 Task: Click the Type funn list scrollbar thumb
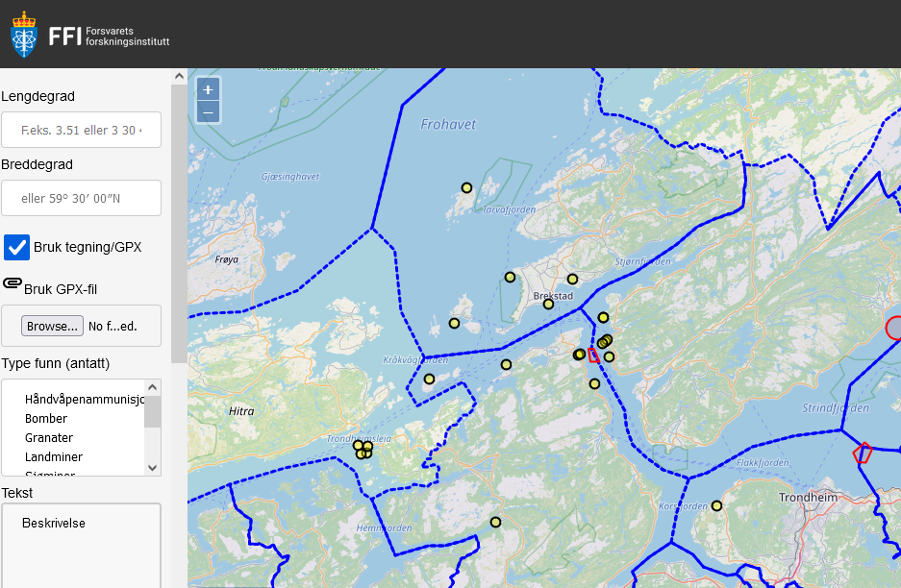[x=152, y=411]
